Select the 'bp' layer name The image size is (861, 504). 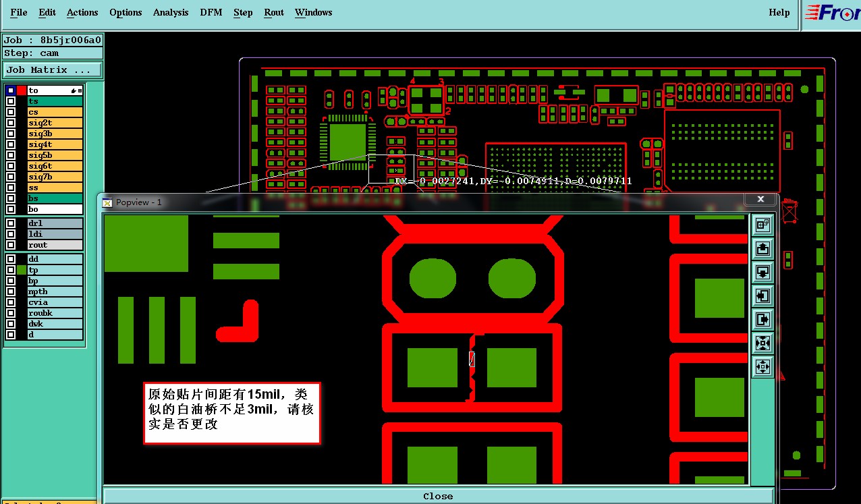[55, 281]
